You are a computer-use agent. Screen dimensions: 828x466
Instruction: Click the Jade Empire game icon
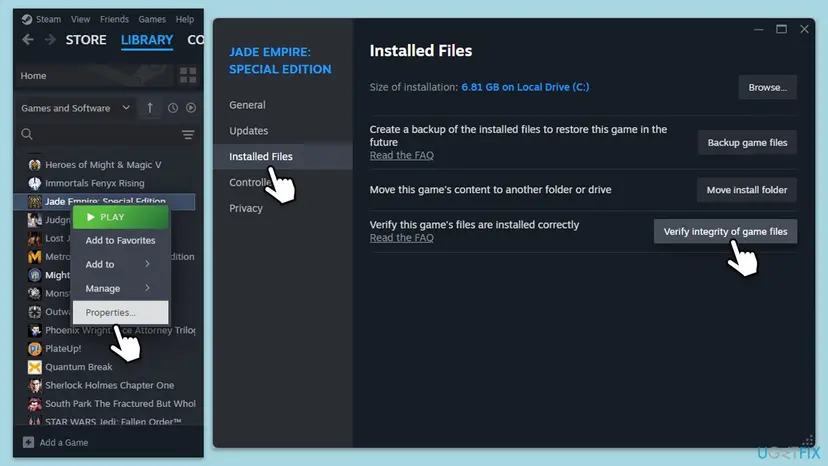(x=35, y=201)
